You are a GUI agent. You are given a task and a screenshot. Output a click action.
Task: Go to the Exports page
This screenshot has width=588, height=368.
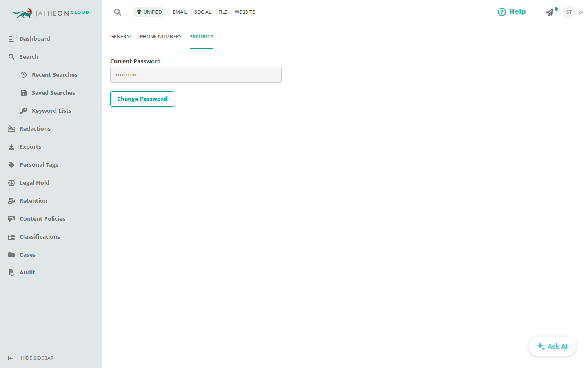pos(30,147)
